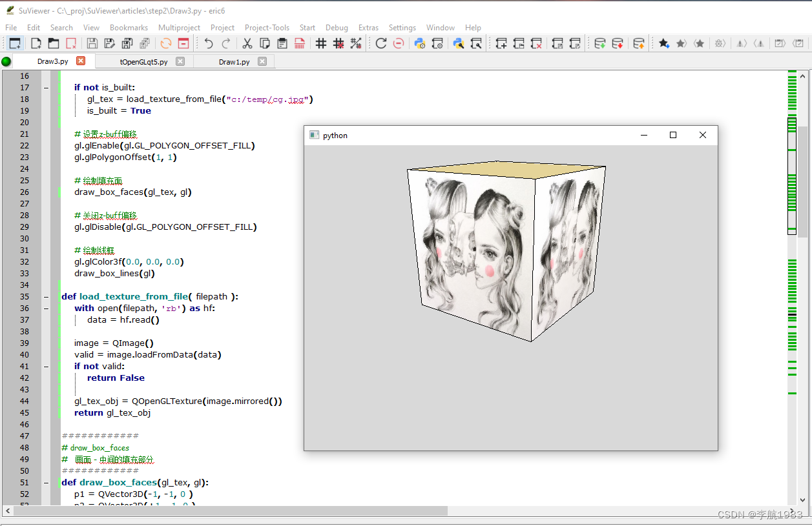Click the Redo arrow
Screen dimensions: 812x526
[226, 43]
